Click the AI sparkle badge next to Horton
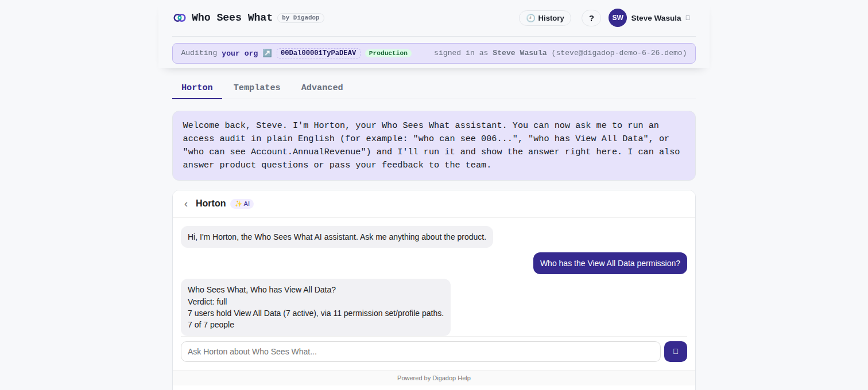The width and height of the screenshot is (868, 390). pyautogui.click(x=242, y=204)
